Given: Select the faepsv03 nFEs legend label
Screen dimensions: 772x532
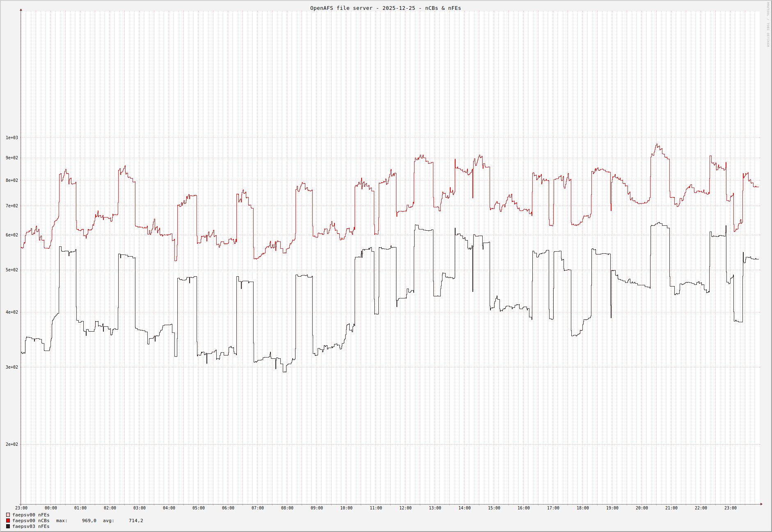Looking at the screenshot, I should point(31,526).
